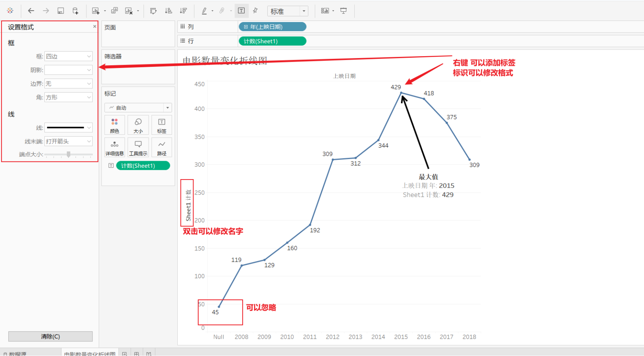
Task: Select the 计数(Sheet1) pill on Rows shelf
Action: point(272,41)
